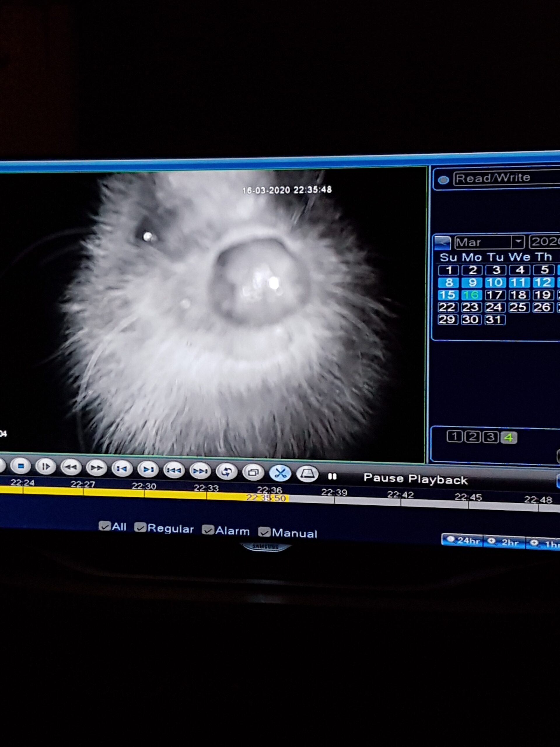Uncheck the Regular recordings checkbox
This screenshot has height=747, width=560.
(140, 528)
